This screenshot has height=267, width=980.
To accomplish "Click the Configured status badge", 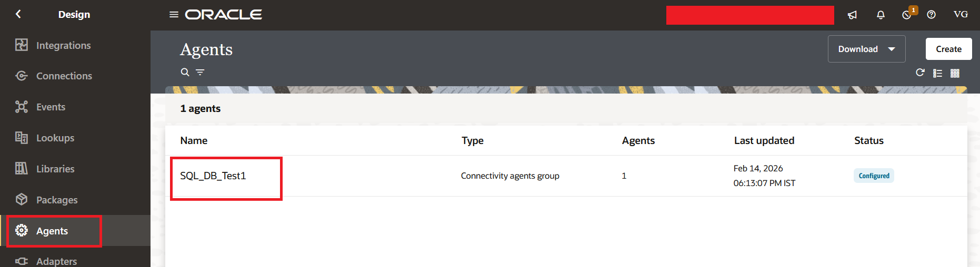I will tap(874, 176).
